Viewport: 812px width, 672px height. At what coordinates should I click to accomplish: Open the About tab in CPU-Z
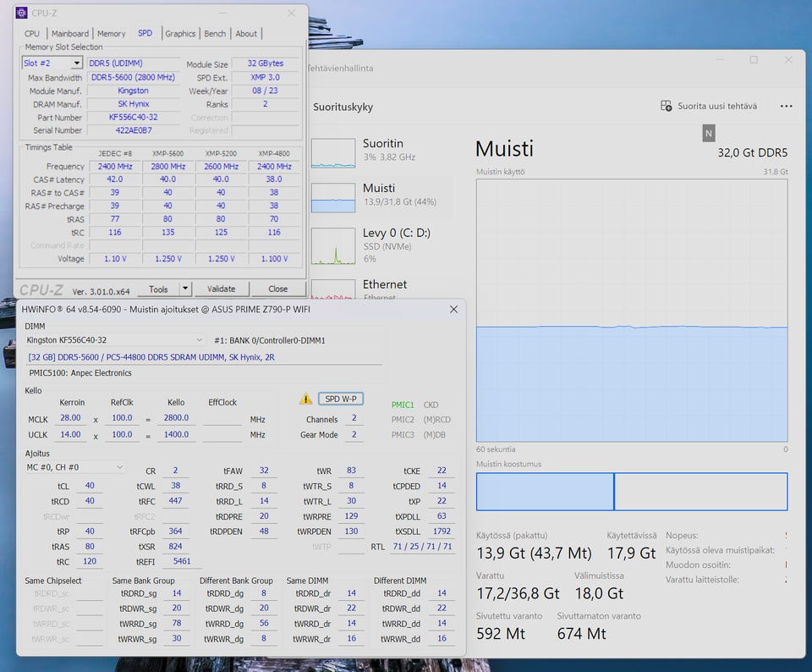(246, 34)
